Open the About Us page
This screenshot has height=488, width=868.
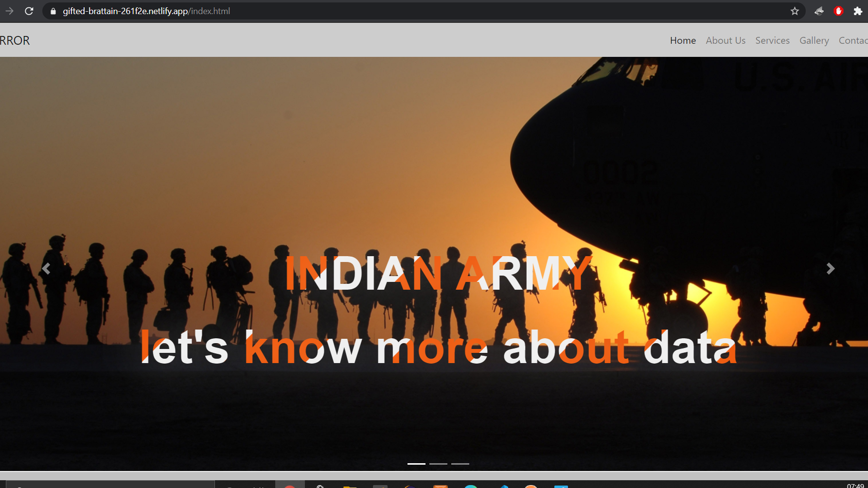pyautogui.click(x=726, y=40)
